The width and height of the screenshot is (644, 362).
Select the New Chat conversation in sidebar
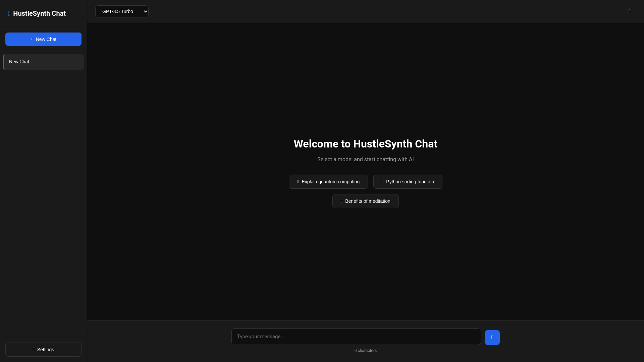(43, 62)
